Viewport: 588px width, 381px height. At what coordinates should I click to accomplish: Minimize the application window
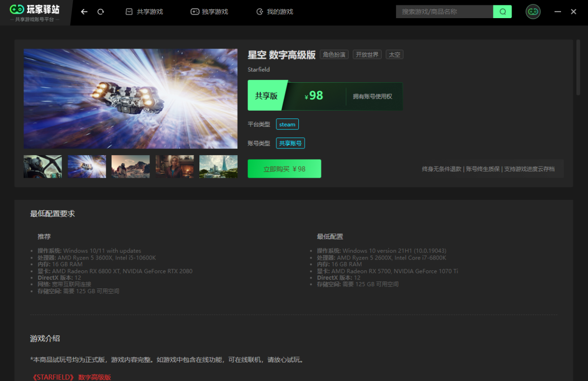point(557,12)
